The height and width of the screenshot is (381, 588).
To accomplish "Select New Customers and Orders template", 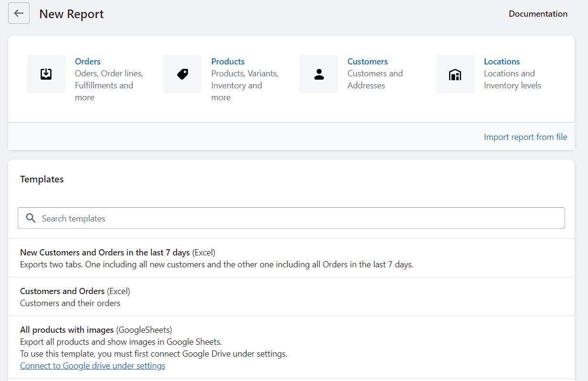I will coord(105,252).
